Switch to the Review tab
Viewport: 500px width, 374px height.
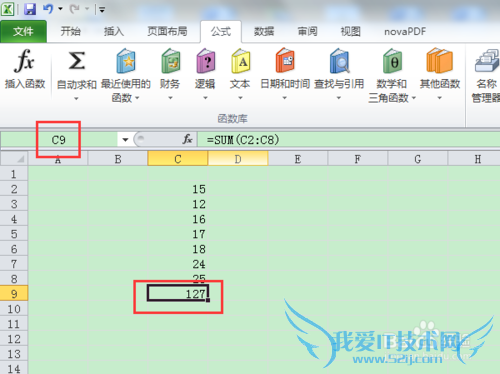click(307, 31)
